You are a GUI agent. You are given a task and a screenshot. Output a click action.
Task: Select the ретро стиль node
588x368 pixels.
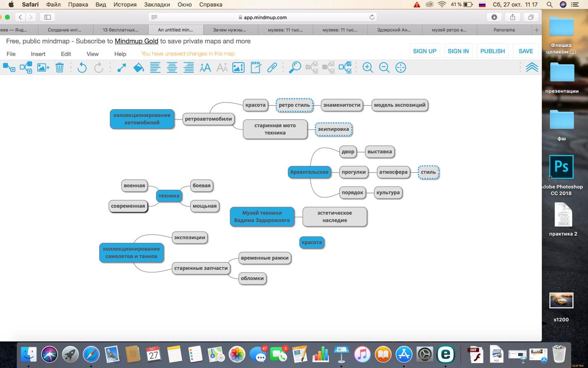click(x=294, y=105)
